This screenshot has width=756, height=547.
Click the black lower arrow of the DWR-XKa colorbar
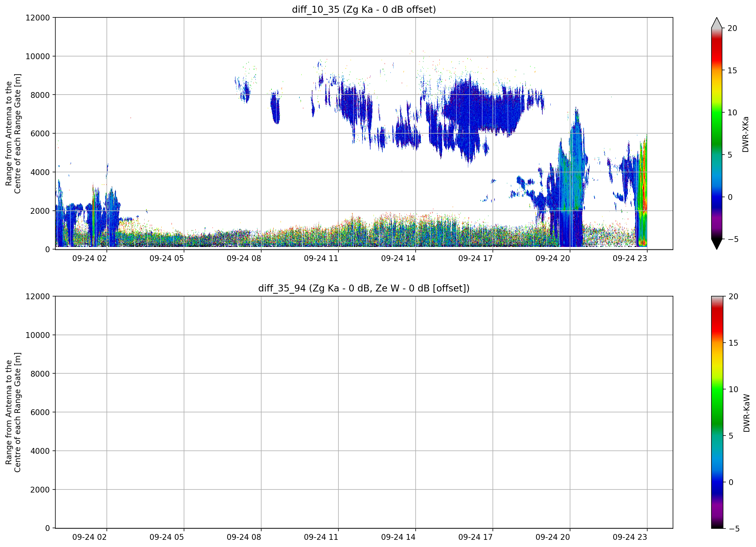coord(717,244)
